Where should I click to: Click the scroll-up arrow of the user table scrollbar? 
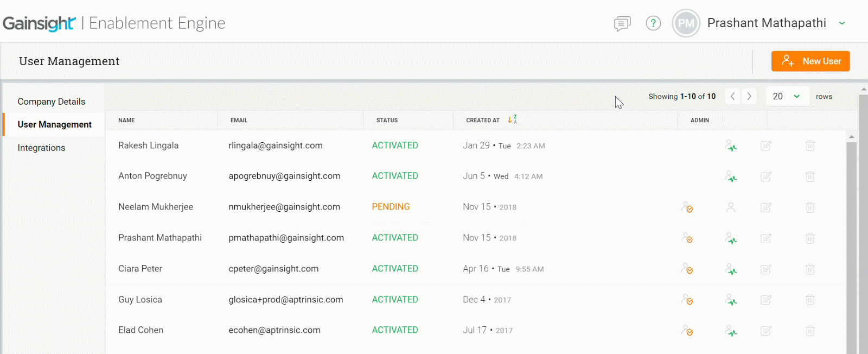pos(851,137)
